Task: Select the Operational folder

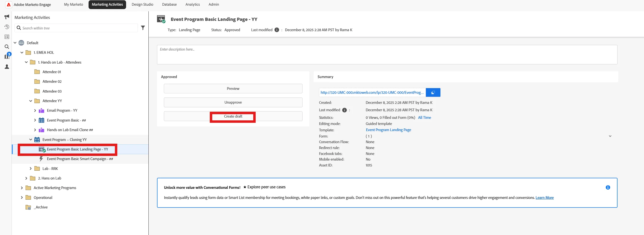Action: 43,198
